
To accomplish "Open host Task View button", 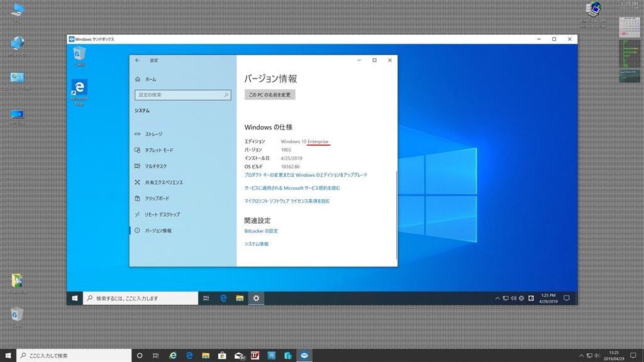I will tap(156, 356).
